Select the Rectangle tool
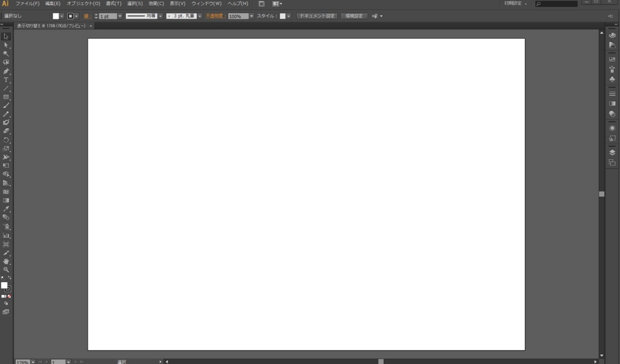The width and height of the screenshot is (620, 364). (6, 97)
